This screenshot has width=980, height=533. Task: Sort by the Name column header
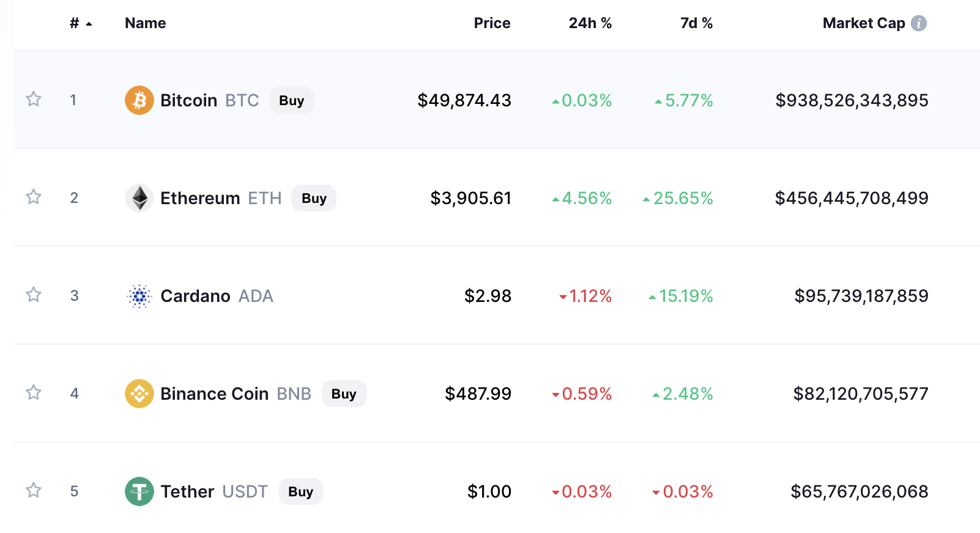pyautogui.click(x=146, y=23)
